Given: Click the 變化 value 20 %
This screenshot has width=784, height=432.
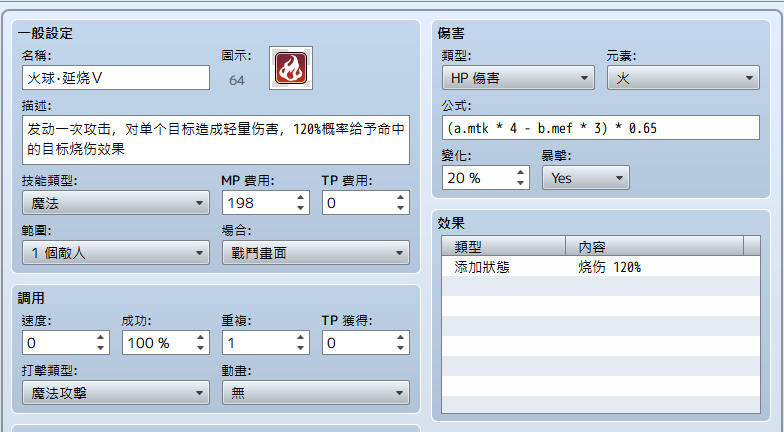Looking at the screenshot, I should [x=464, y=178].
